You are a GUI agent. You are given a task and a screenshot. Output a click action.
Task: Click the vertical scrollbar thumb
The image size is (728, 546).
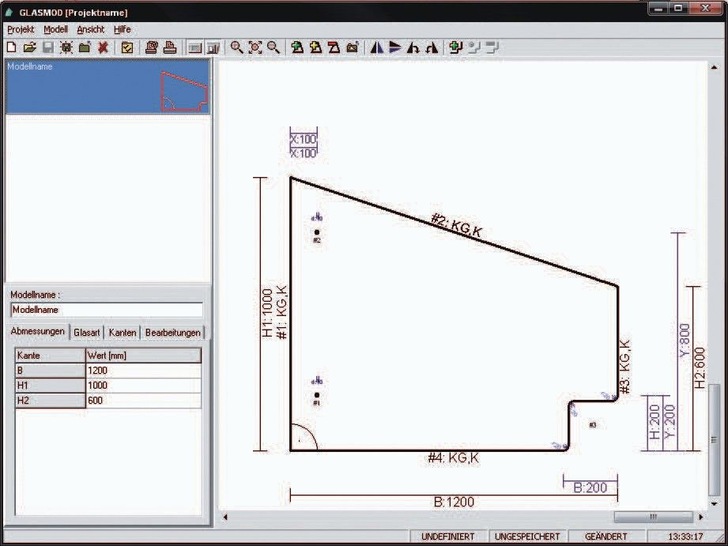click(714, 439)
